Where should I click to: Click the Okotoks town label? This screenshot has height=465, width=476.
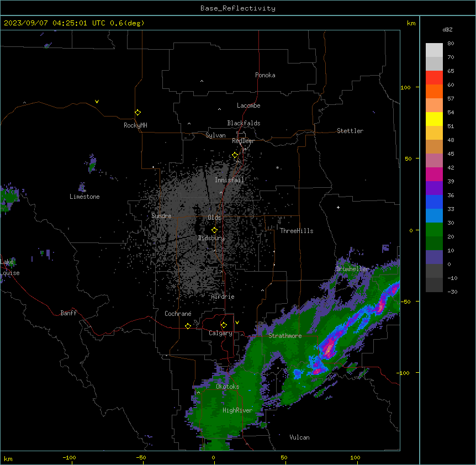[x=228, y=387]
